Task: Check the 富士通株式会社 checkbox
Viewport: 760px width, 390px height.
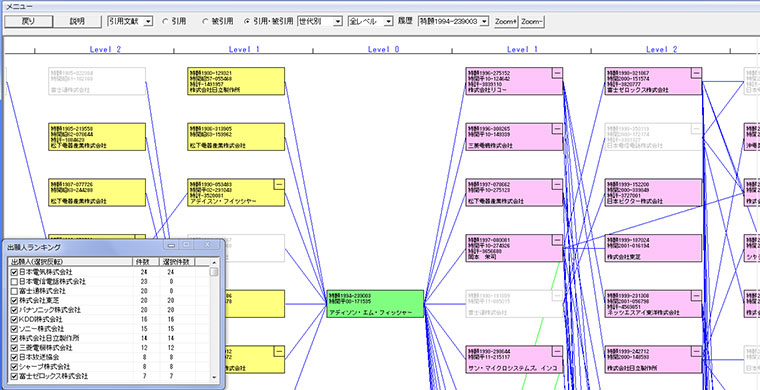Action: [x=15, y=291]
